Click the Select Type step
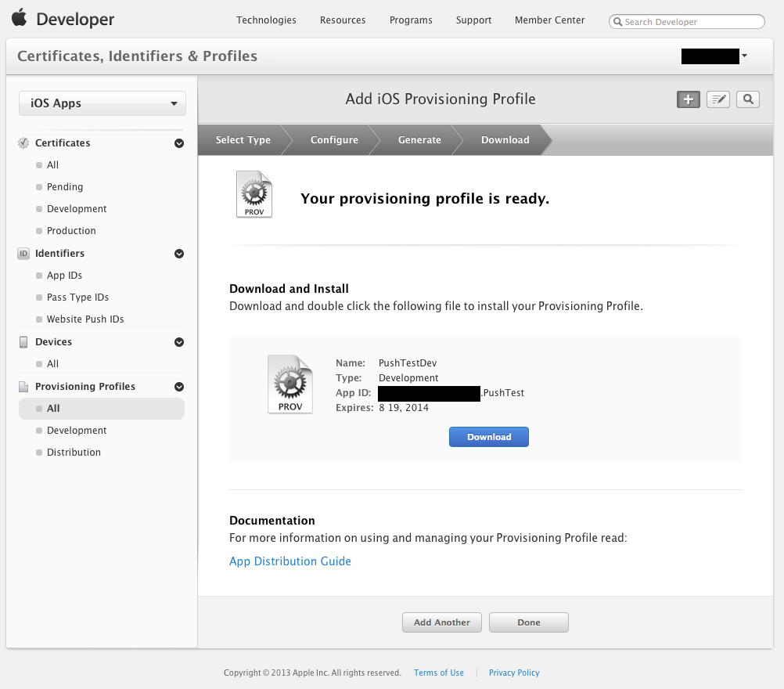The image size is (784, 689). 243,140
